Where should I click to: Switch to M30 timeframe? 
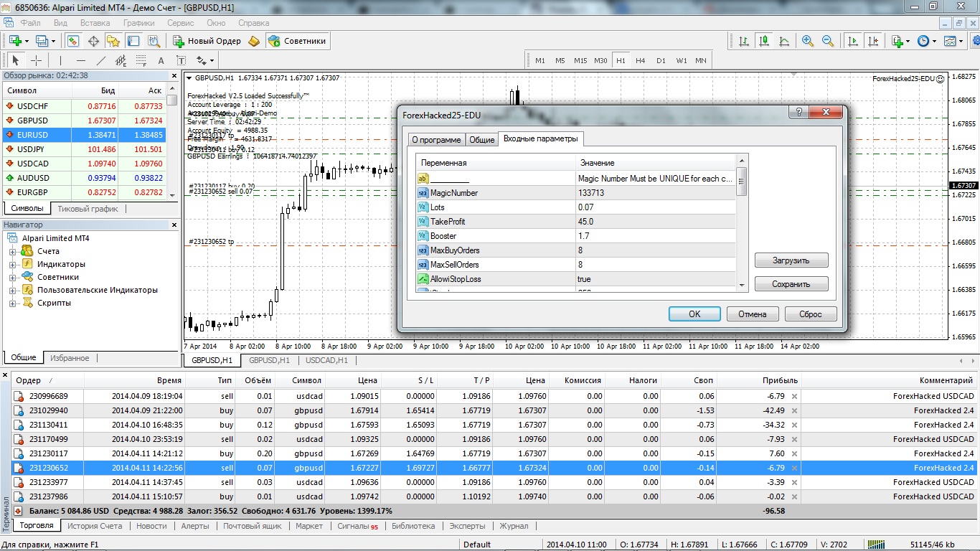[x=600, y=60]
